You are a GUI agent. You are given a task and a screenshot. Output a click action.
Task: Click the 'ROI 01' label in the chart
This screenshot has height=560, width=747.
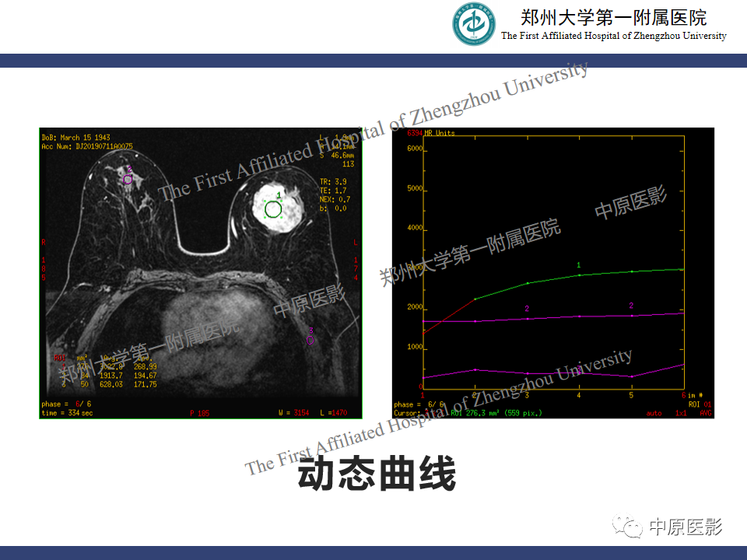tap(700, 404)
